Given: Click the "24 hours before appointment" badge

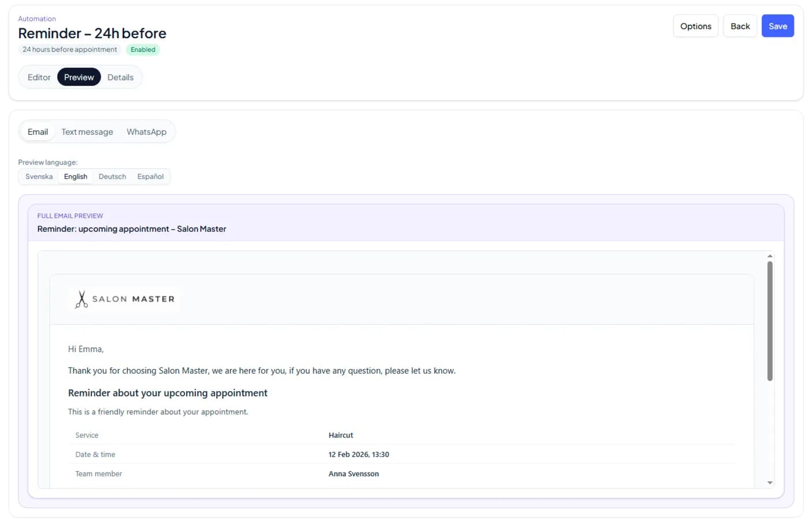Looking at the screenshot, I should [x=70, y=50].
